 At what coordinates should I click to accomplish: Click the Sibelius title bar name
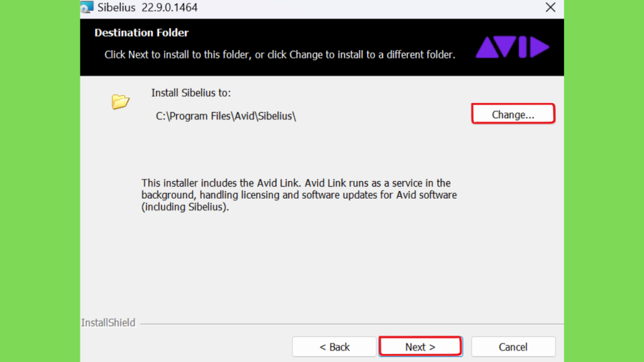[x=116, y=8]
